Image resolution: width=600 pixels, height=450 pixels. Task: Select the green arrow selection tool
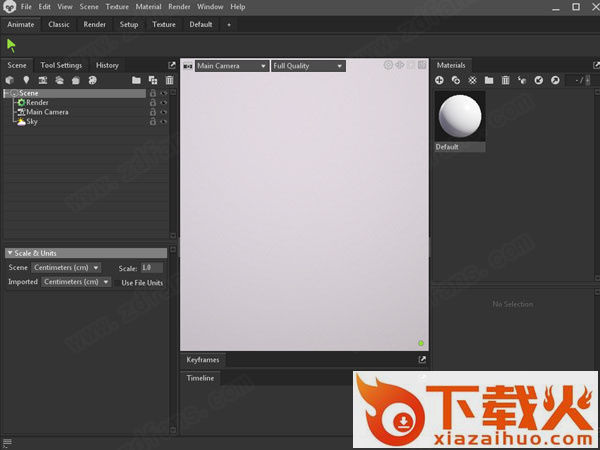click(x=11, y=46)
